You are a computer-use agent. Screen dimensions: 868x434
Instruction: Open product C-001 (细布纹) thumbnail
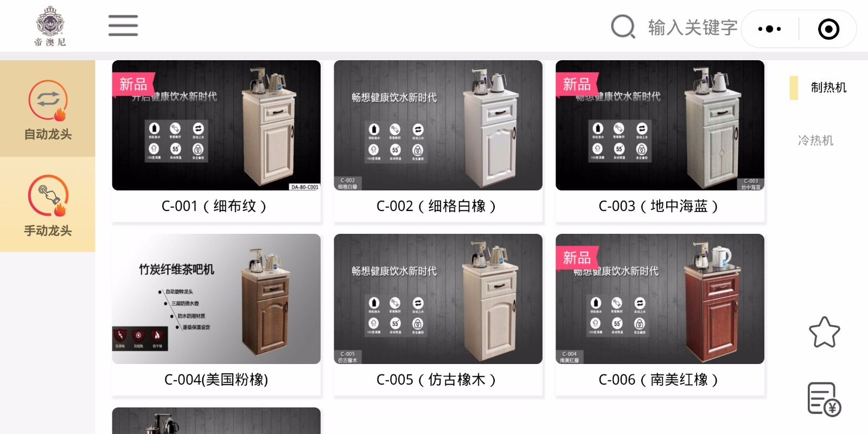pos(216,125)
